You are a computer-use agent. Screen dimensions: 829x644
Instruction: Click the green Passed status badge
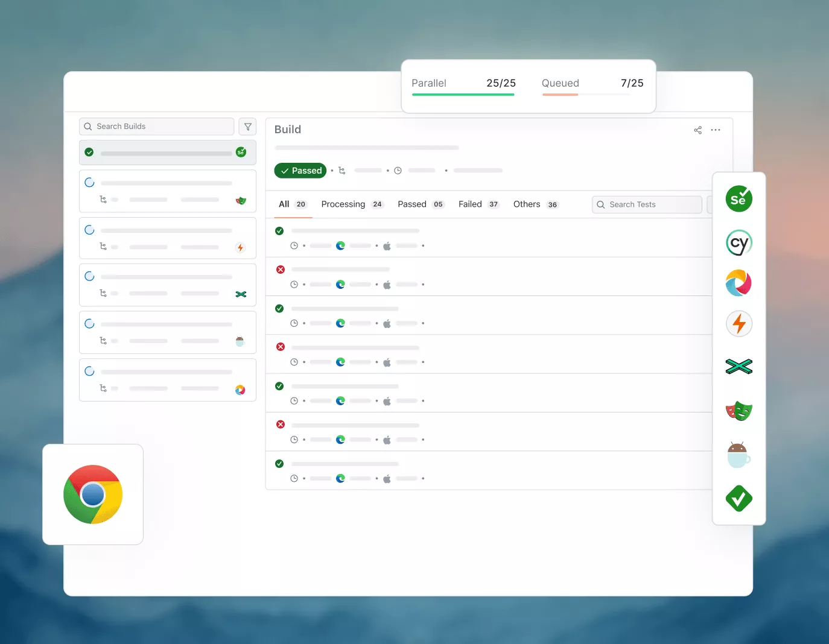click(x=300, y=171)
